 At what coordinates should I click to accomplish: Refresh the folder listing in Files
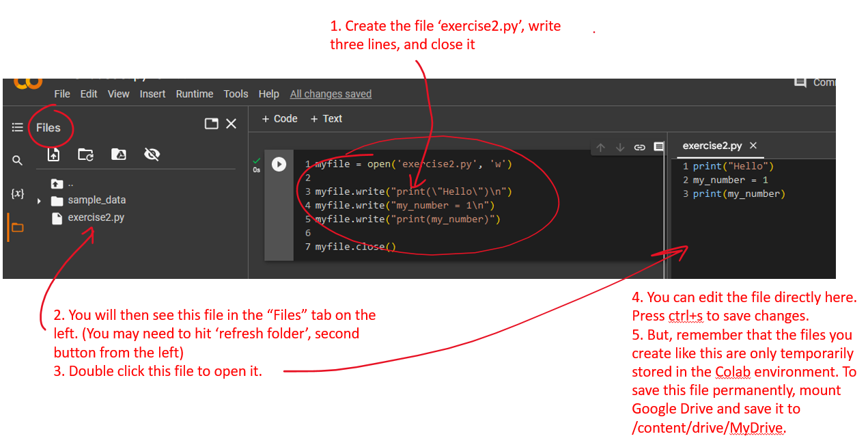point(86,154)
